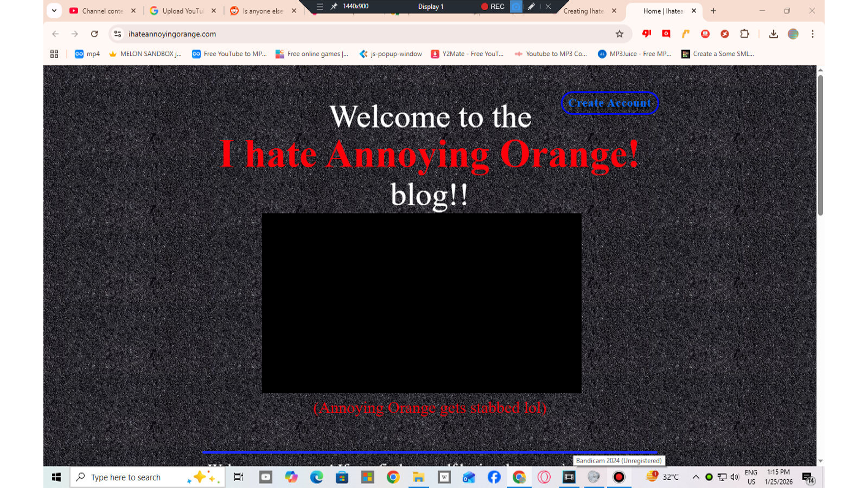Open Microsoft Edge from taskbar
Screen dimensions: 868x488
[316, 477]
